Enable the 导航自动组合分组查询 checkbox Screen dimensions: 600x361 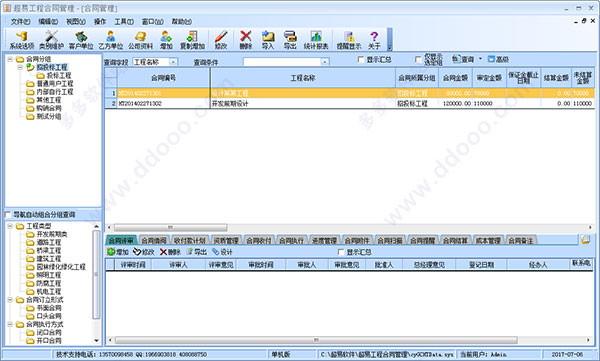pyautogui.click(x=8, y=215)
